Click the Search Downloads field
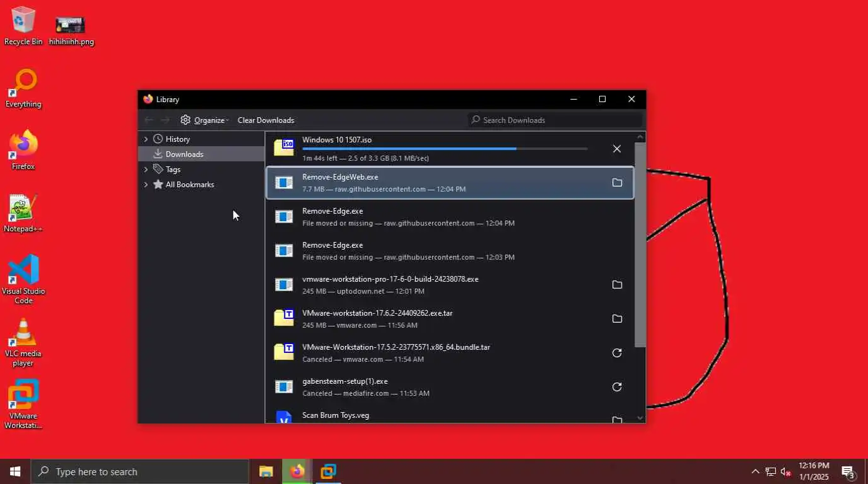This screenshot has height=484, width=868. 555,120
